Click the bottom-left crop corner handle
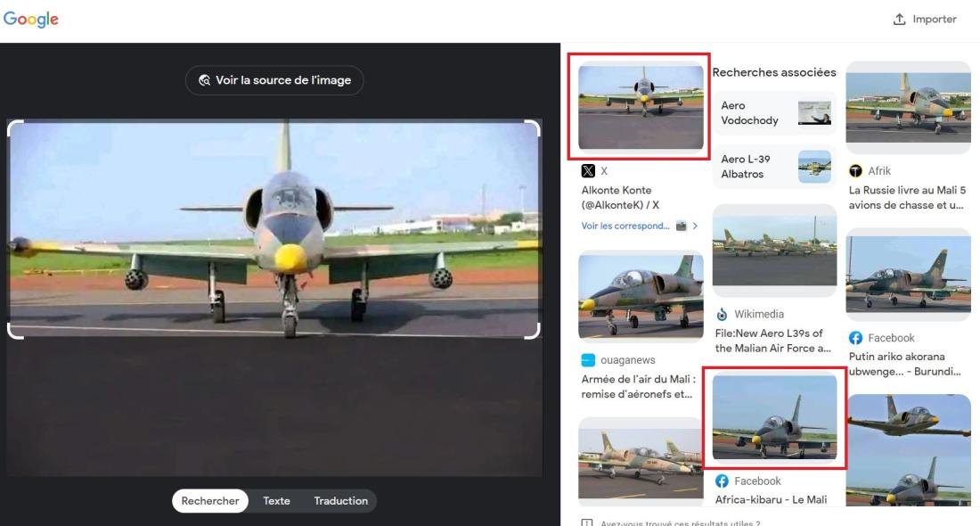This screenshot has height=526, width=980. coord(14,333)
